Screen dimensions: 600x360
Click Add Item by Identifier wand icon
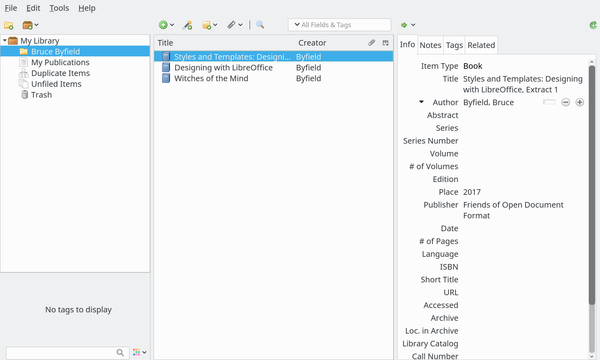(x=187, y=25)
